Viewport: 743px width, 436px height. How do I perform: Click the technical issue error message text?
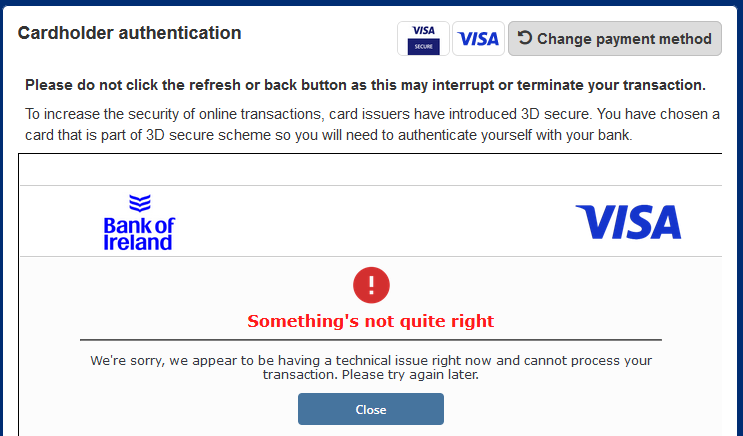coord(371,367)
